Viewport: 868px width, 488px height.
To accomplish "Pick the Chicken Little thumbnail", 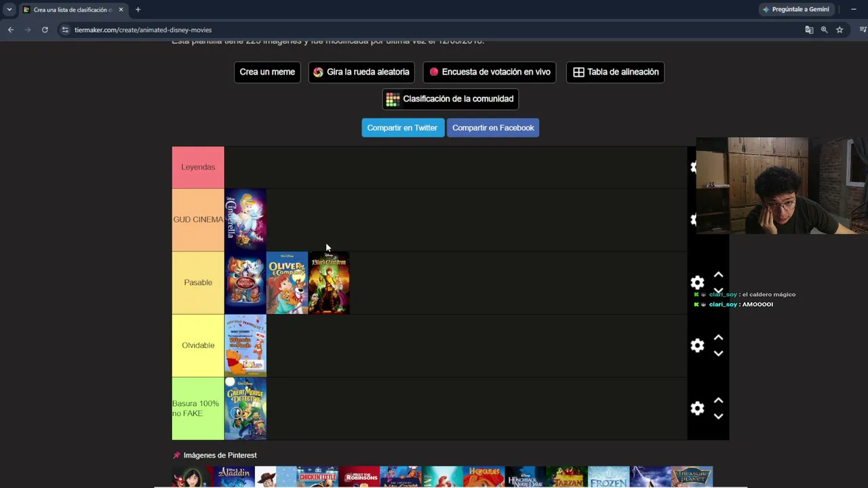I will tap(317, 476).
